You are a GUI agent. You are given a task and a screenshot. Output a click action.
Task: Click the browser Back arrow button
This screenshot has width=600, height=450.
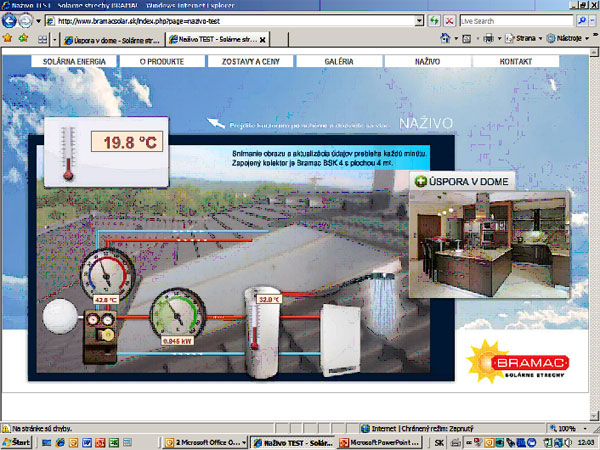9,20
